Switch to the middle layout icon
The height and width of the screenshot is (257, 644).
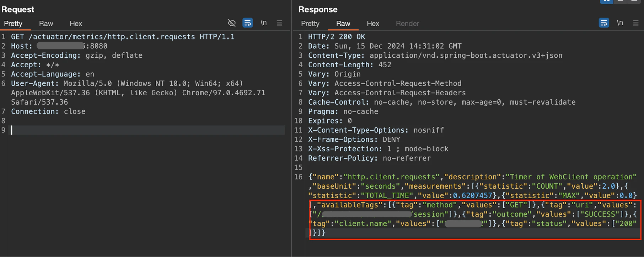coord(620,1)
